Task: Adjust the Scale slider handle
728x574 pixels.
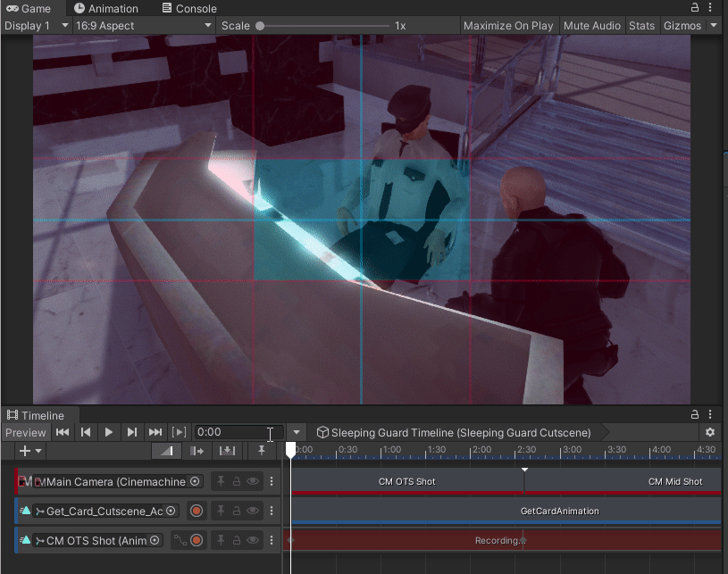Action: point(261,26)
